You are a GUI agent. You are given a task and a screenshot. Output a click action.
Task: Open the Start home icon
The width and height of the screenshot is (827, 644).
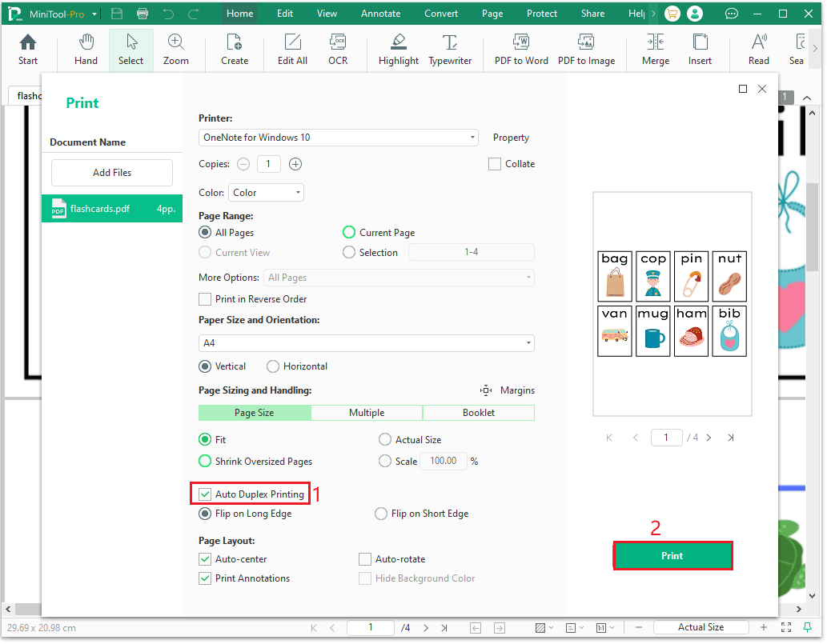[x=27, y=50]
